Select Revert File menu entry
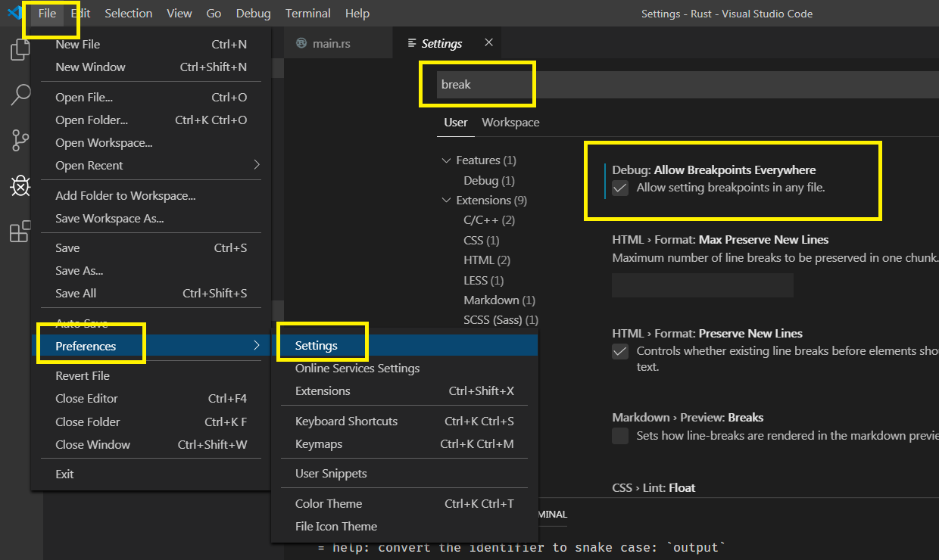This screenshot has width=939, height=560. (x=151, y=376)
